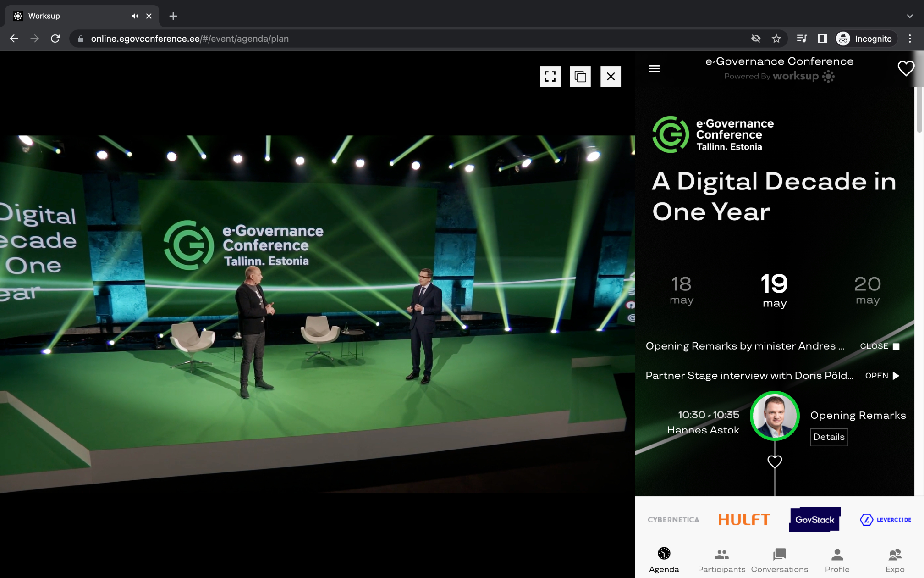Switch to Expo tab
924x578 pixels.
(x=895, y=560)
